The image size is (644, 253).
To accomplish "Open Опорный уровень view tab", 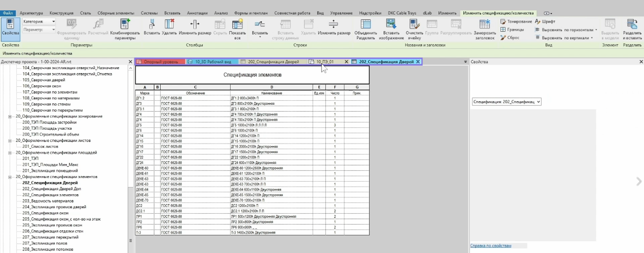I will click(160, 62).
